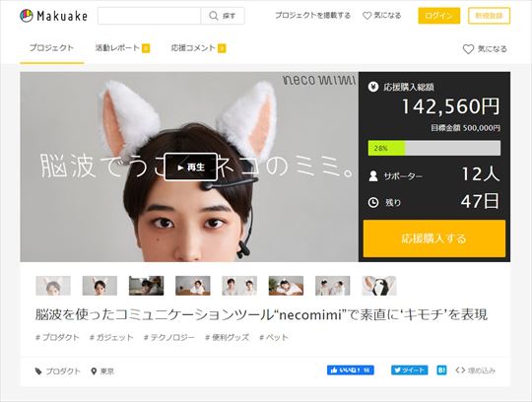Viewport: 532px width, 402px height.
Task: Click the 活動レポート count badge
Action: [x=146, y=48]
